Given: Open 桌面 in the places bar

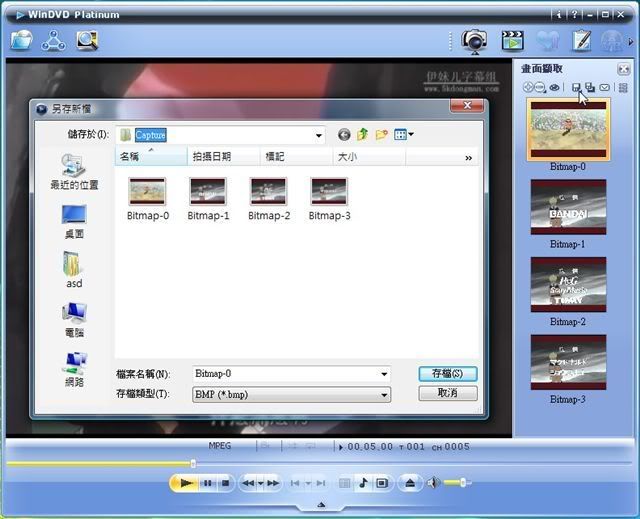Looking at the screenshot, I should pos(74,222).
